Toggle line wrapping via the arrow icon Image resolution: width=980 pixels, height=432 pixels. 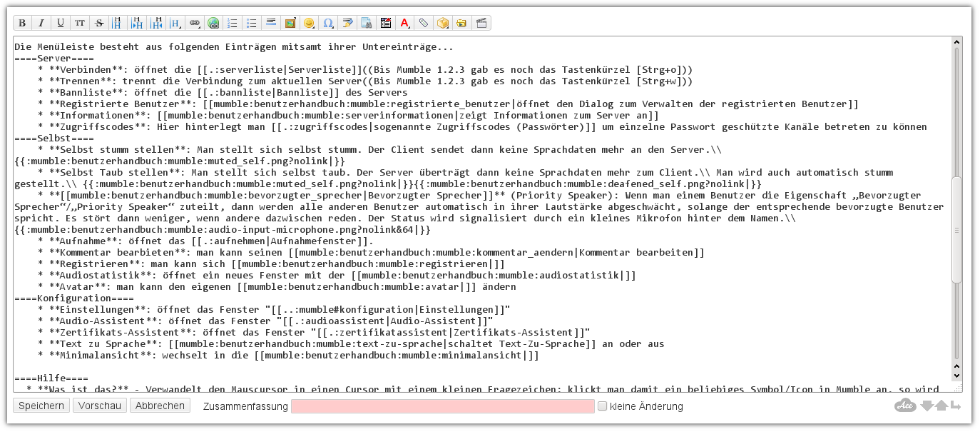tap(956, 405)
